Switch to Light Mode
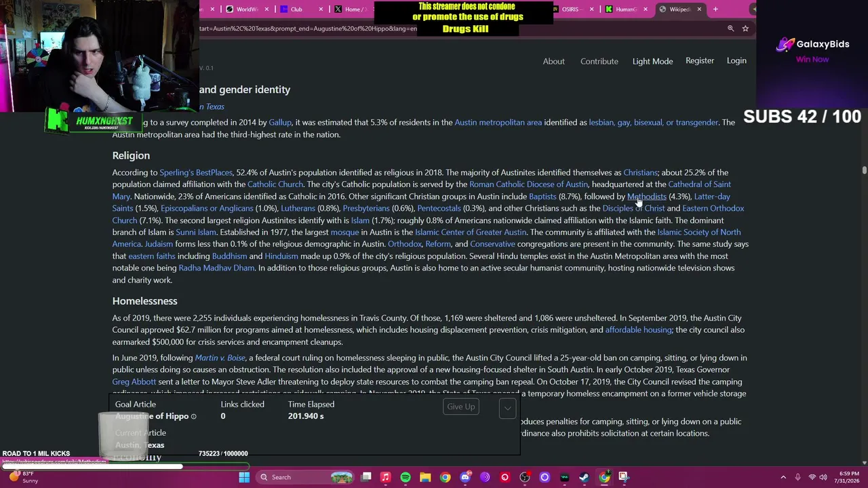This screenshot has width=868, height=488. [652, 61]
